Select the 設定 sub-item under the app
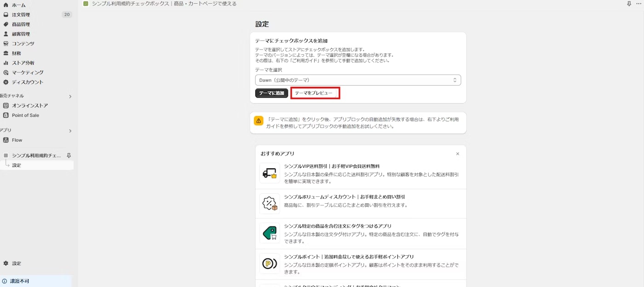644x287 pixels. [17, 165]
